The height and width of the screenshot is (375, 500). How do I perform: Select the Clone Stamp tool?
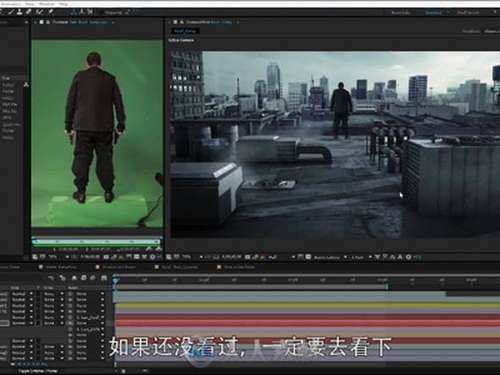tap(20, 12)
